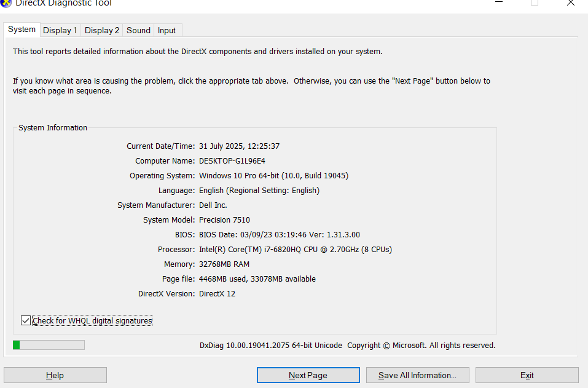
Task: Open the Display 1 tab
Action: tap(60, 30)
